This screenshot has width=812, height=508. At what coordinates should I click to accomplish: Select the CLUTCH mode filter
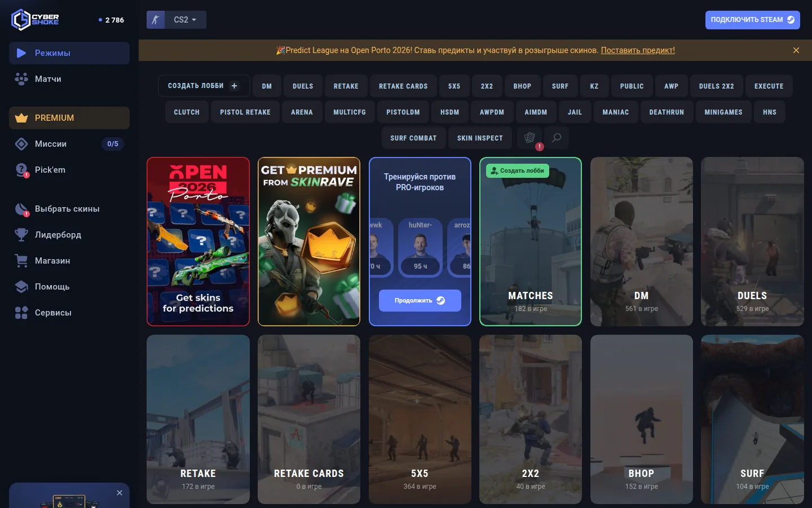187,112
